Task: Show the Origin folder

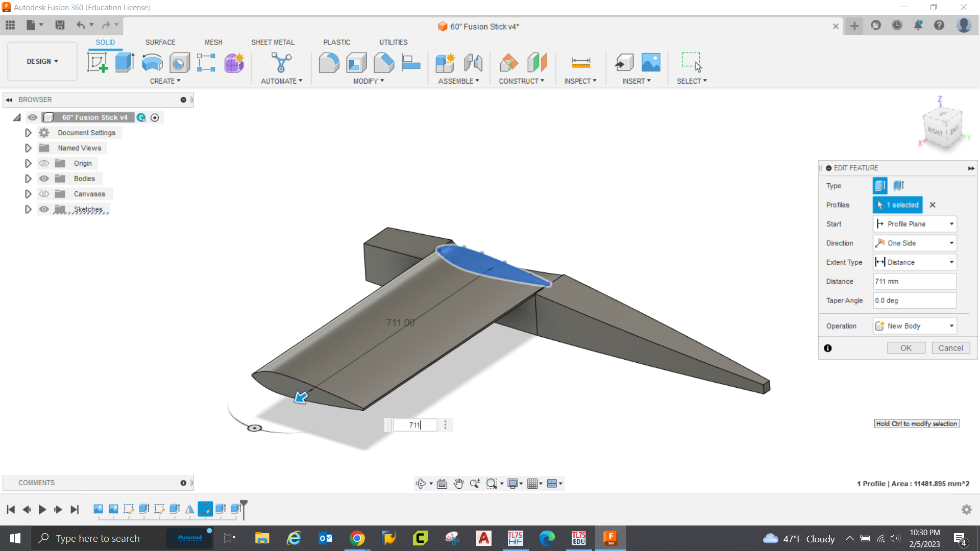Action: pyautogui.click(x=44, y=163)
